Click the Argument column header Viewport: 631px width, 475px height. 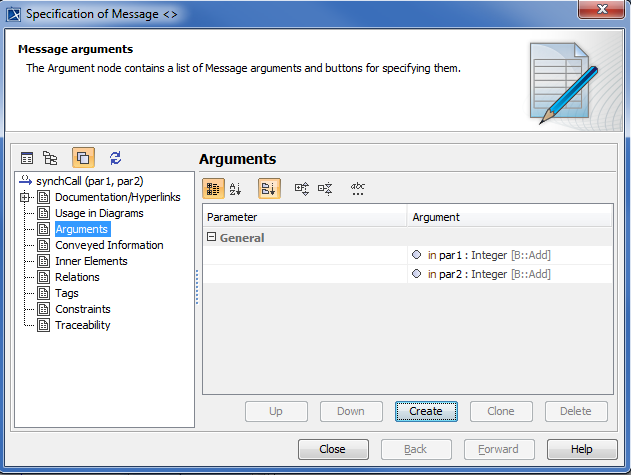click(510, 217)
